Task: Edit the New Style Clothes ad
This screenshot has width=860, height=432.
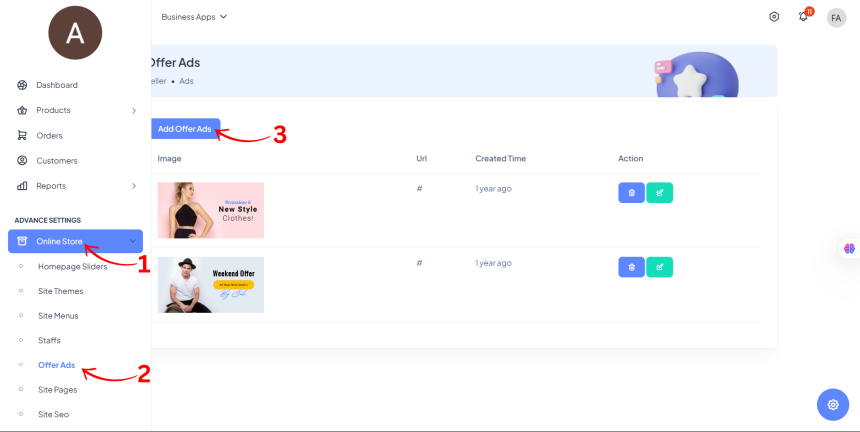Action: (659, 192)
